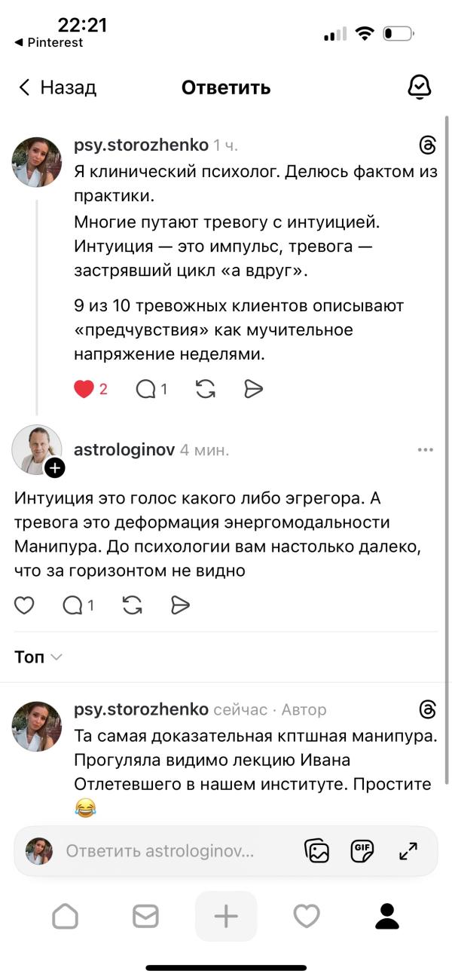Expand the reply composer to fullscreen

point(408,851)
